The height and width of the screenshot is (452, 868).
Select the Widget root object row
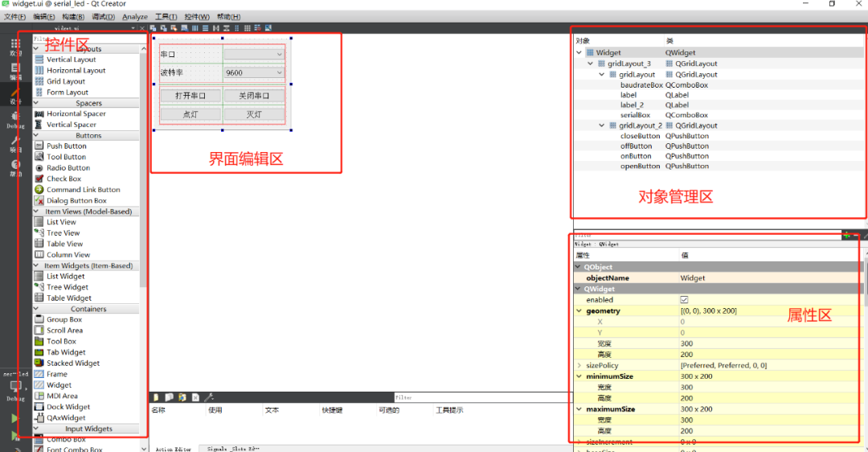[x=719, y=52]
